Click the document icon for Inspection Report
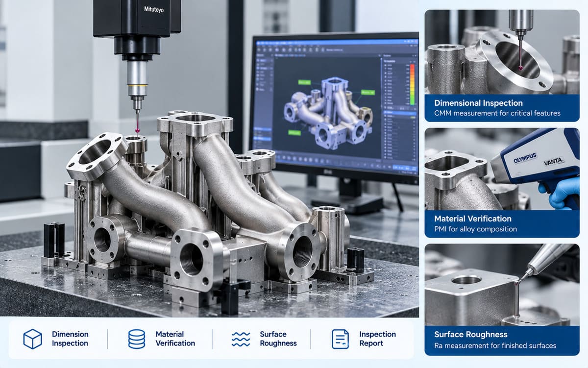The width and height of the screenshot is (588, 368). (x=340, y=339)
